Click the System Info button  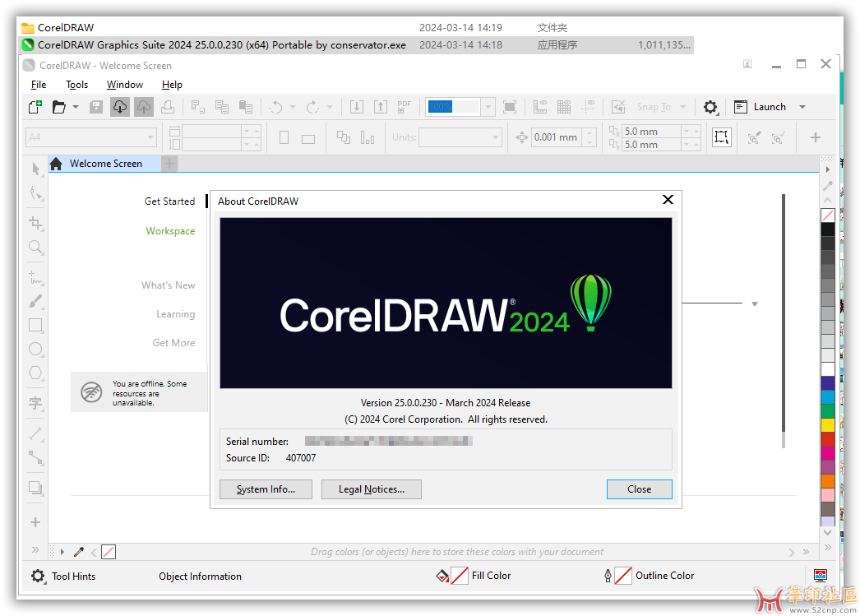[266, 489]
